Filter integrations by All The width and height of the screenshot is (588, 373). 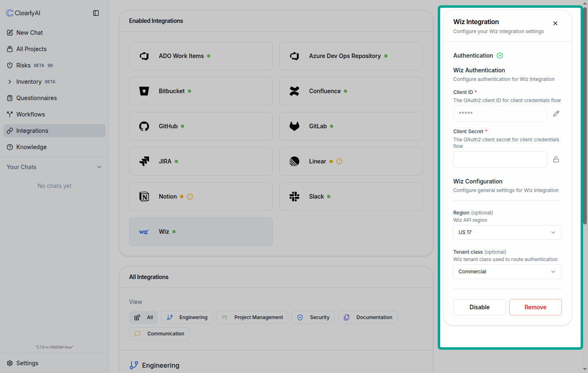pyautogui.click(x=144, y=317)
